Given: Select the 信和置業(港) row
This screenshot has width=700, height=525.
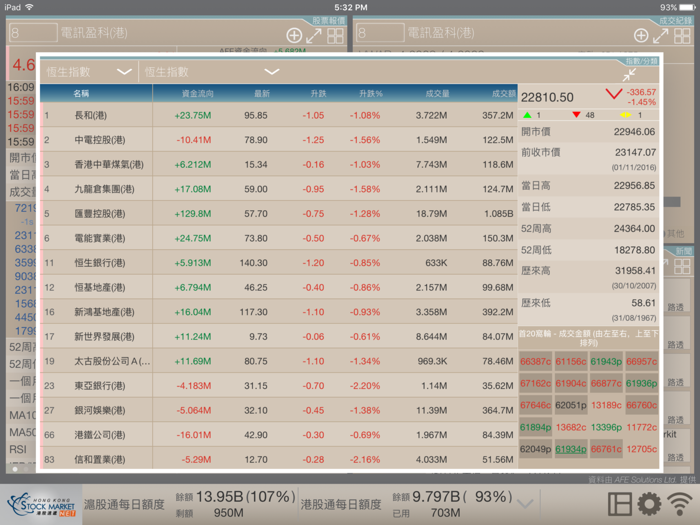Looking at the screenshot, I should pos(279,458).
